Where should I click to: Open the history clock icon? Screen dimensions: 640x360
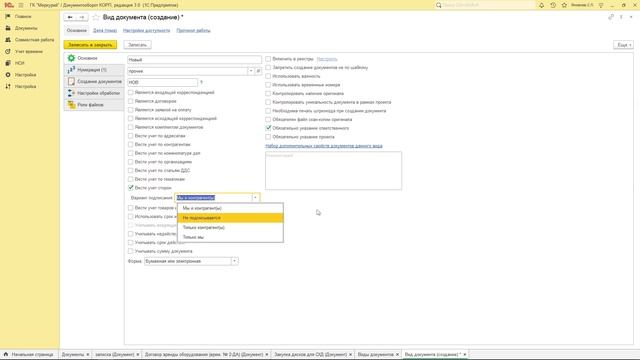(553, 5)
